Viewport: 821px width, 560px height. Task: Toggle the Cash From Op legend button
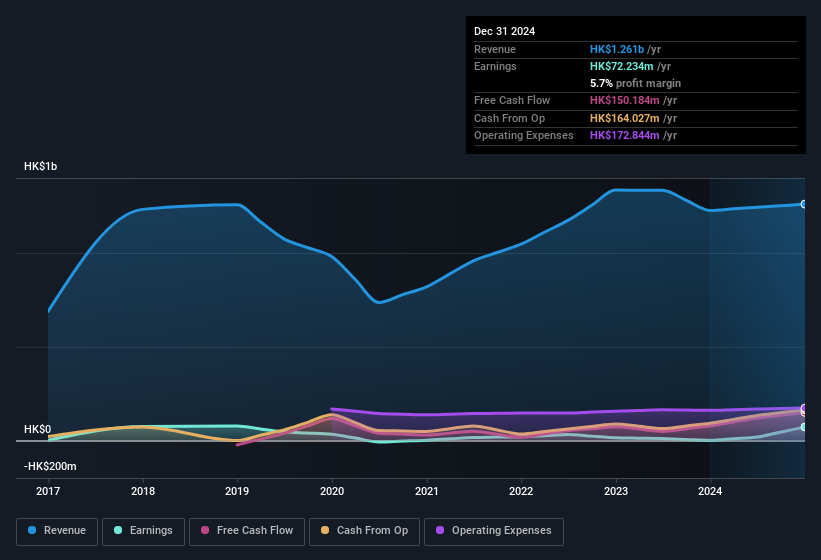[364, 531]
